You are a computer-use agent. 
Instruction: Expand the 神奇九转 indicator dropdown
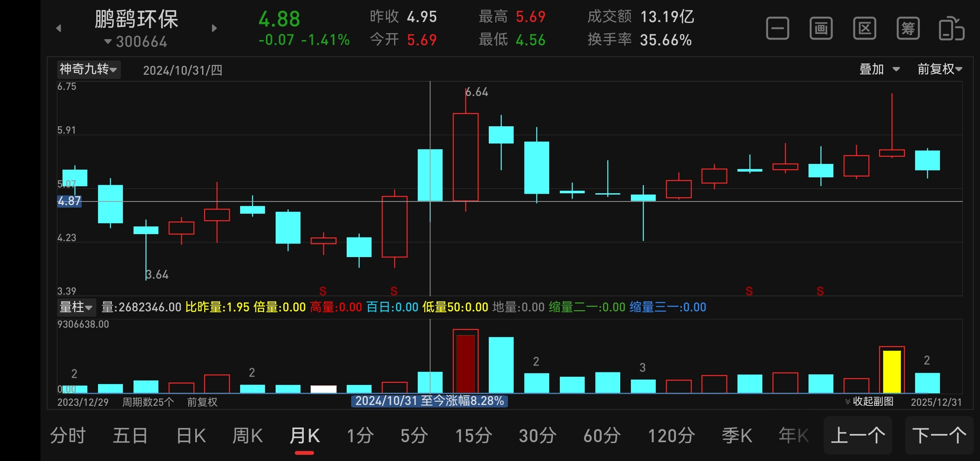click(88, 69)
